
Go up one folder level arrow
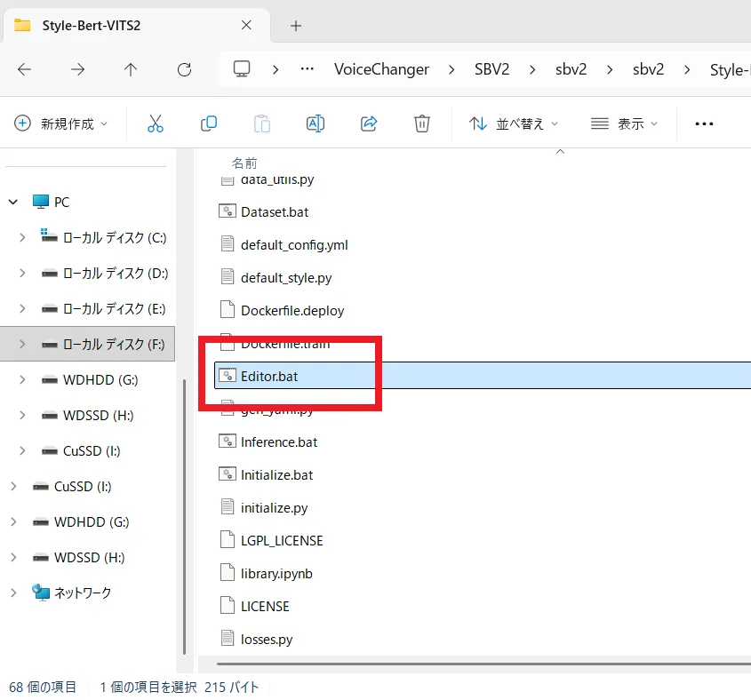[131, 69]
